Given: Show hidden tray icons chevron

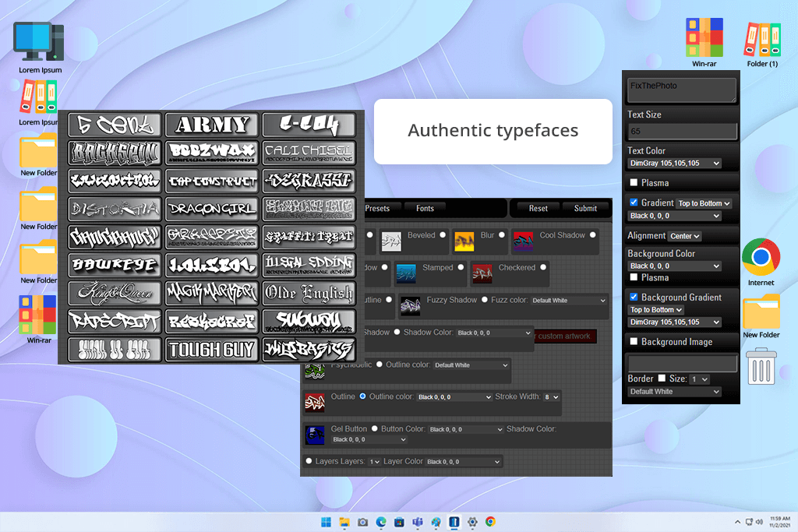Looking at the screenshot, I should coord(737,522).
